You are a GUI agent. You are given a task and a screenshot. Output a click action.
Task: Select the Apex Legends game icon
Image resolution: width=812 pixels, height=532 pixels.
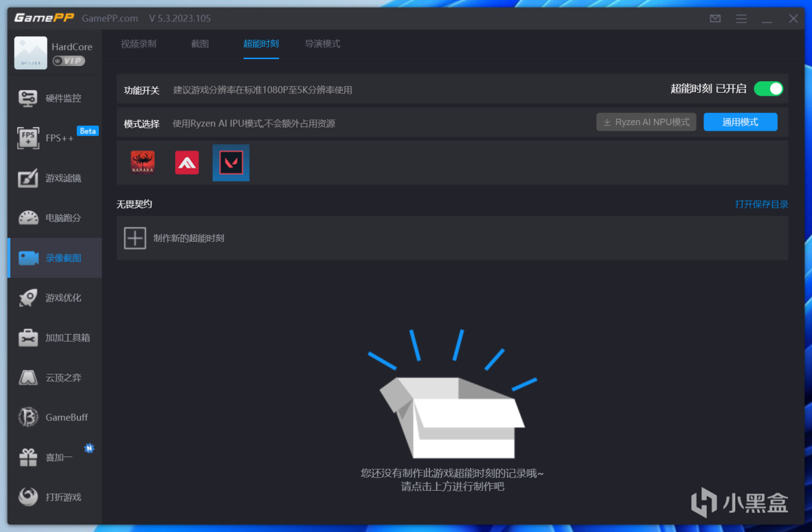[x=187, y=163]
